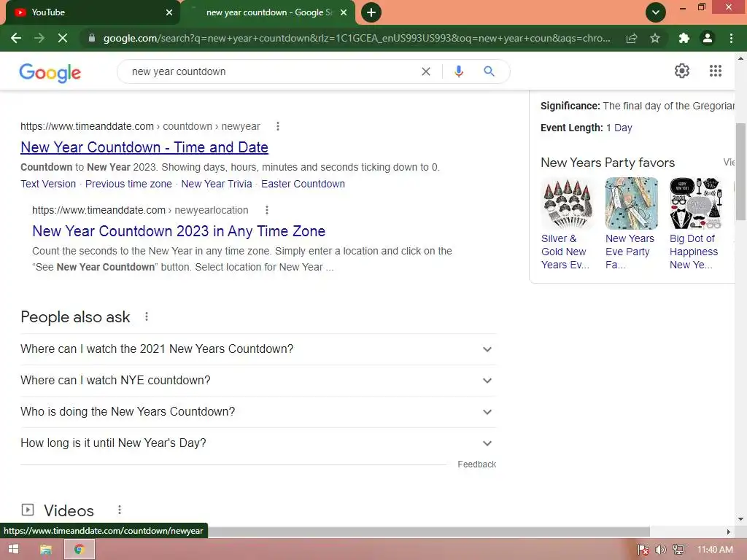
Task: Close the YouTube tab
Action: point(169,12)
